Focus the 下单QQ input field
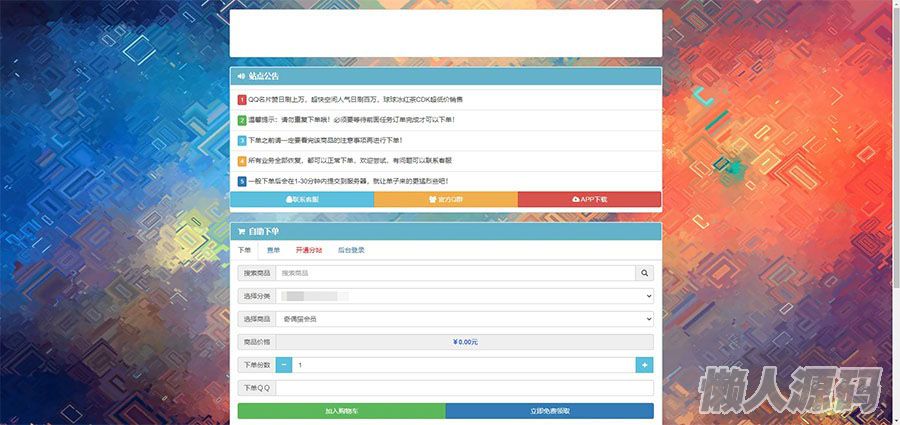Image resolution: width=900 pixels, height=425 pixels. [464, 388]
